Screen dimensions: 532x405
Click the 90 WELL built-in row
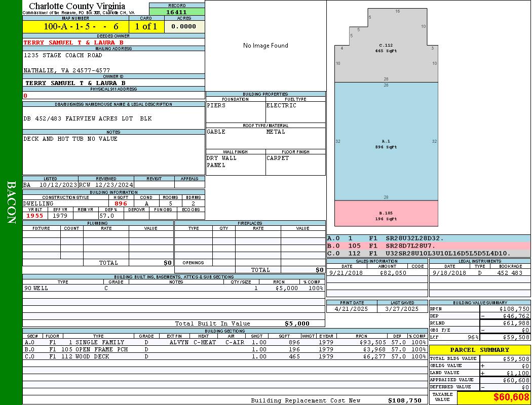click(x=174, y=289)
